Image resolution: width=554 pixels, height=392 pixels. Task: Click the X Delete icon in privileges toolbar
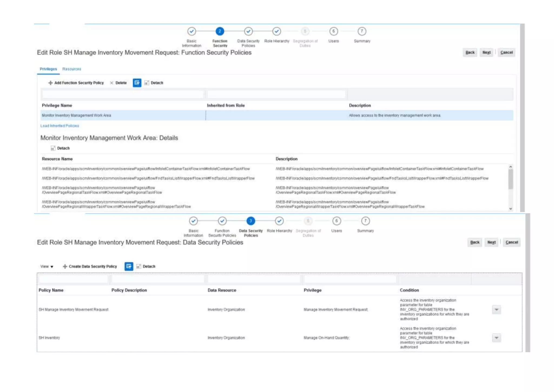click(112, 83)
